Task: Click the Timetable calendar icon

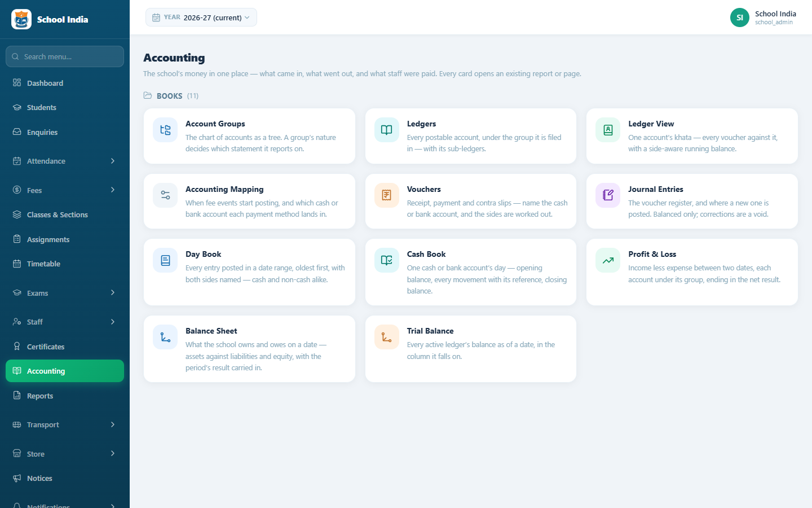Action: coord(17,264)
